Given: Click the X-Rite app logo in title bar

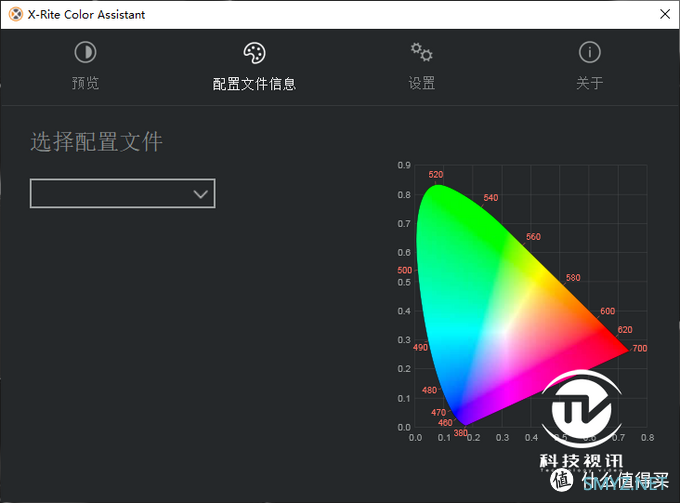Looking at the screenshot, I should tap(16, 14).
